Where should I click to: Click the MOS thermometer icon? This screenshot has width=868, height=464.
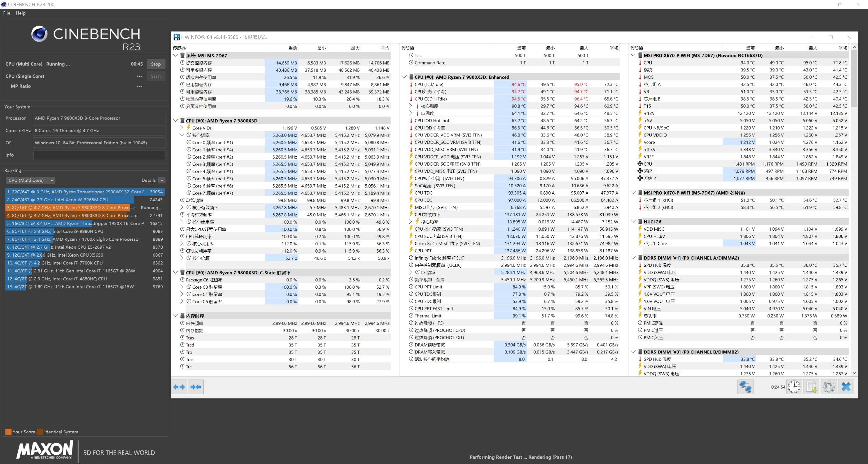click(x=640, y=77)
